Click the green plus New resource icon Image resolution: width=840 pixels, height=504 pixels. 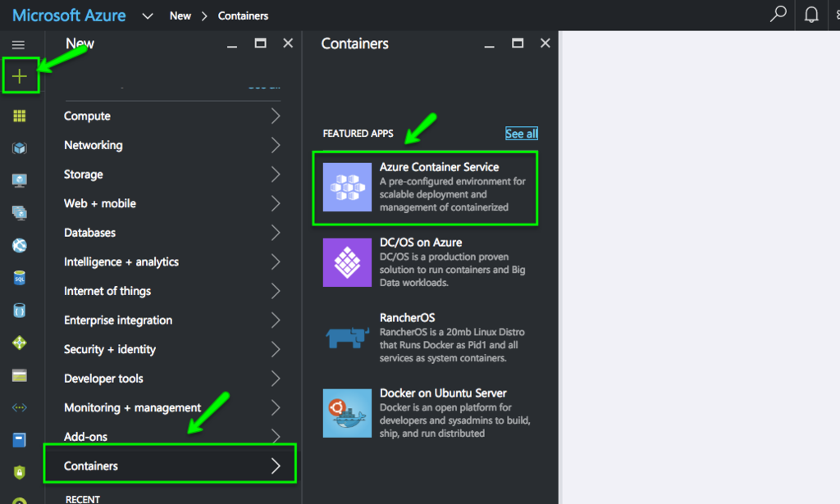click(x=20, y=76)
